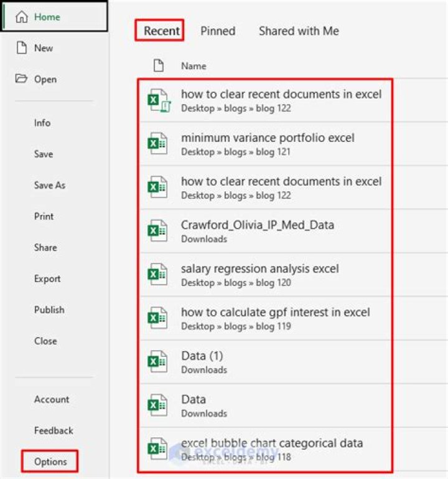Open the Account page
Screen dimensions: 448x479
(x=52, y=399)
